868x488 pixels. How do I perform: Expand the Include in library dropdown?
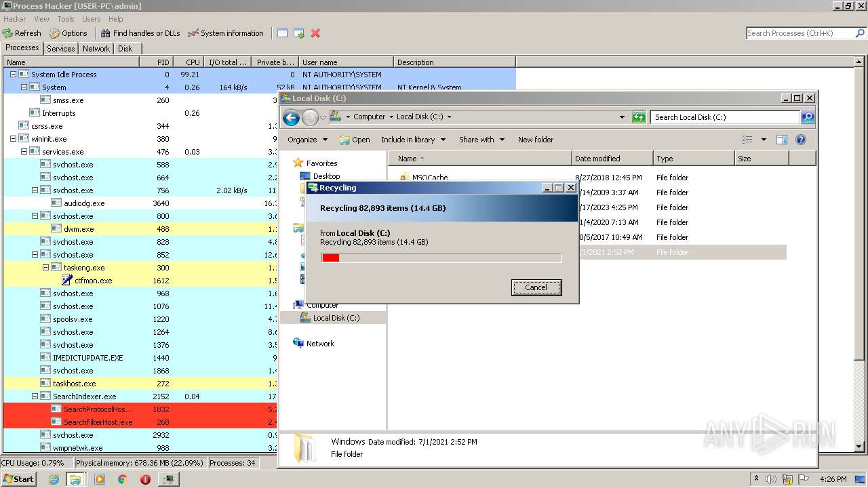[x=413, y=140]
